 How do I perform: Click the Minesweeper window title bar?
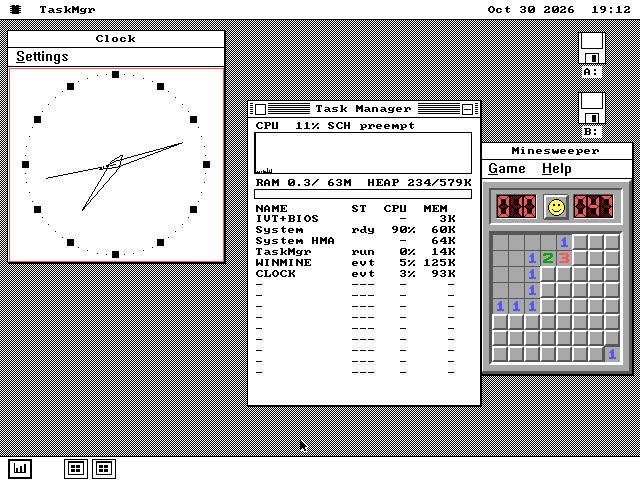(x=557, y=151)
